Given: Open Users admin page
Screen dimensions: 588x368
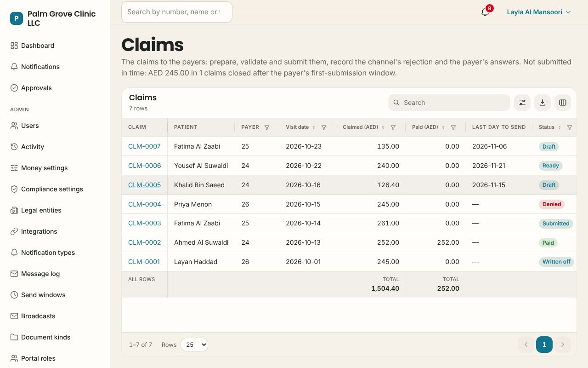Looking at the screenshot, I should 55,126.
